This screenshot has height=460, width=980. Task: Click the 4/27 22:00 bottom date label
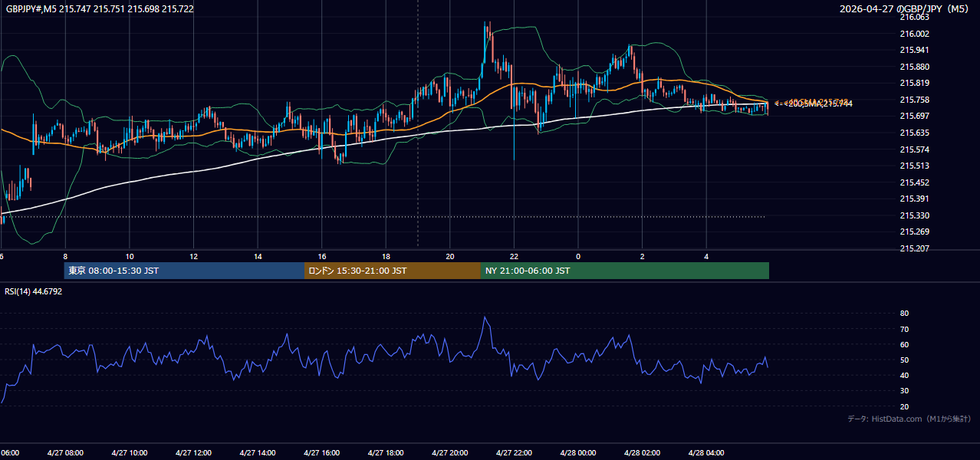coord(514,452)
